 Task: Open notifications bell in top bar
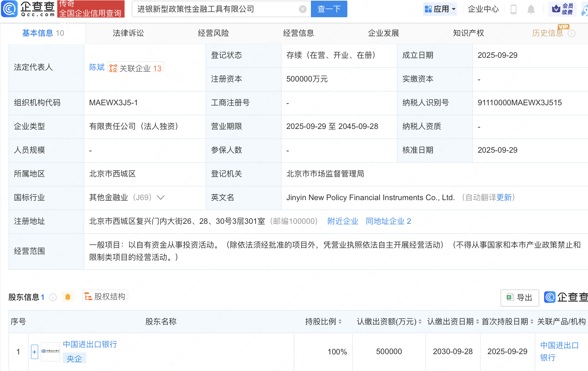point(531,9)
